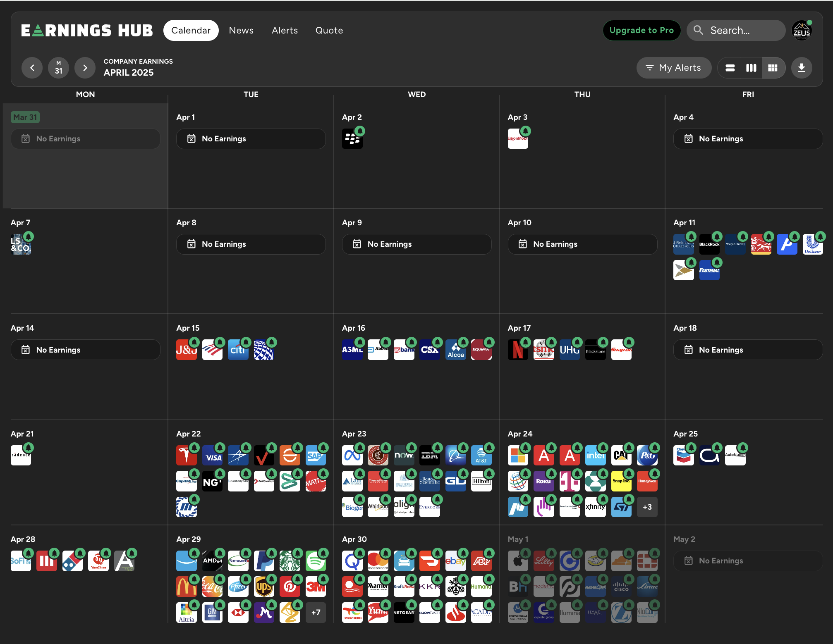
Task: Advance to the next month arrow
Action: click(85, 68)
